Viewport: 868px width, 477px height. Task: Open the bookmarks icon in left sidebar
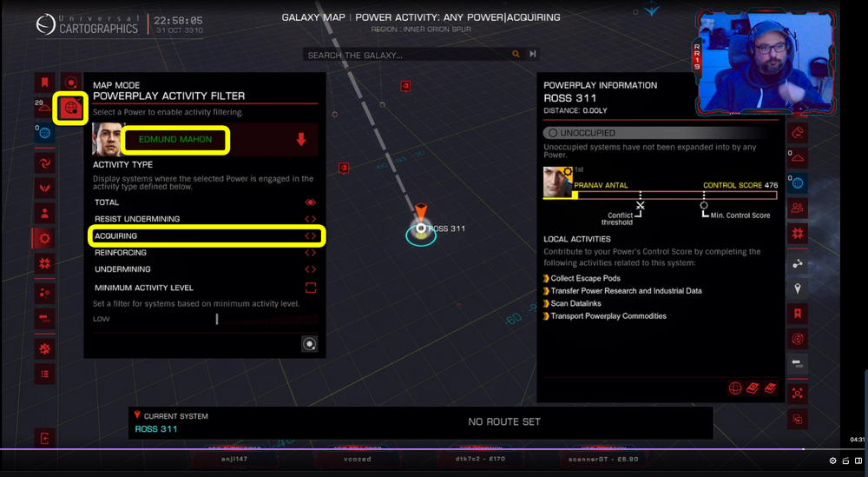click(45, 83)
